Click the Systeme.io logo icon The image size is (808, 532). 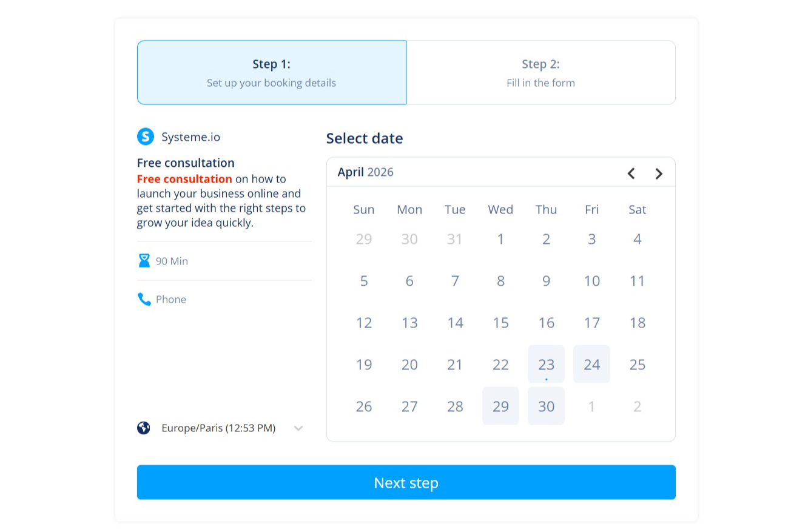click(x=146, y=136)
